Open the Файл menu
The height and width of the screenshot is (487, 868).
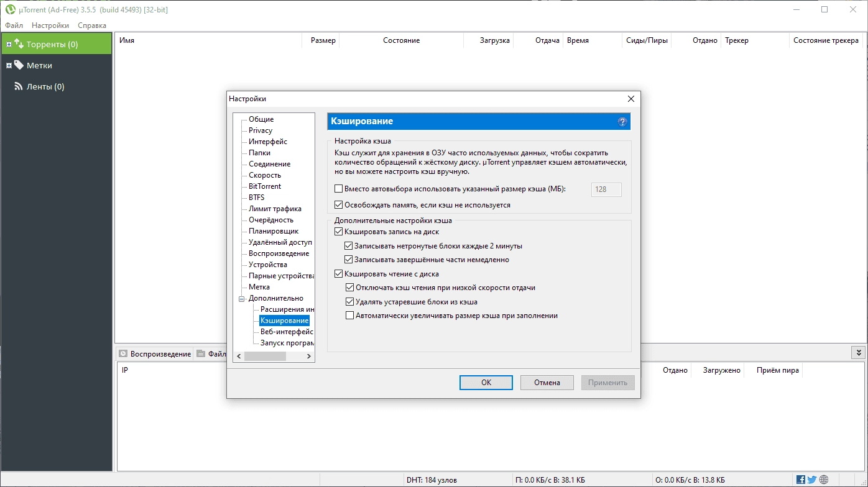(14, 25)
